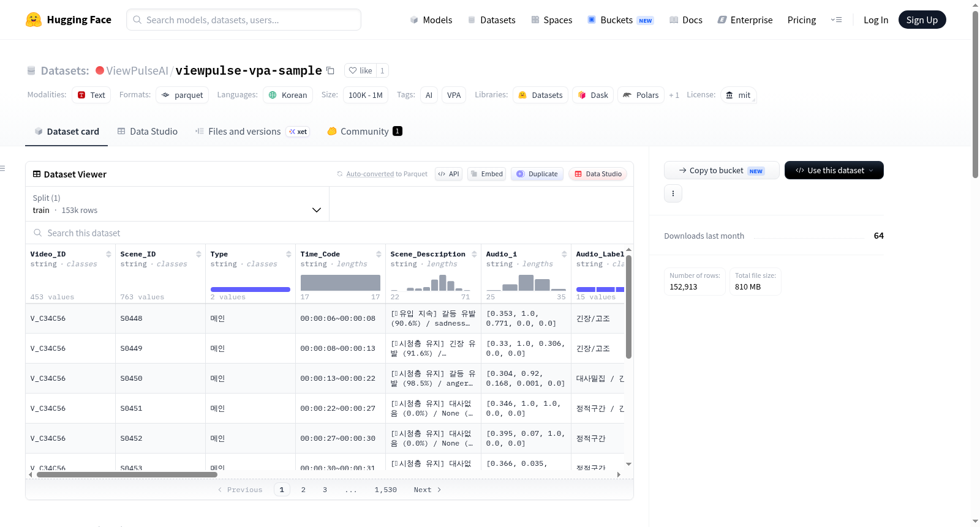Focus the Search this dataset field

pyautogui.click(x=330, y=233)
